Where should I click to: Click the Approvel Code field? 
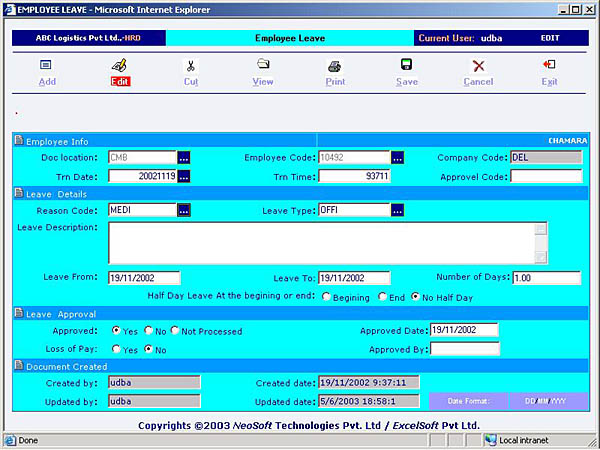tap(546, 176)
